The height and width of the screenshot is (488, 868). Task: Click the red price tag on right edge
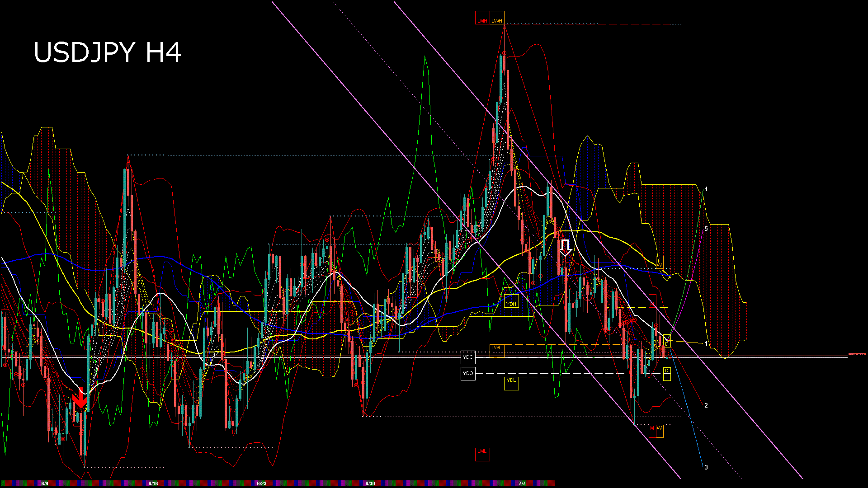(857, 355)
